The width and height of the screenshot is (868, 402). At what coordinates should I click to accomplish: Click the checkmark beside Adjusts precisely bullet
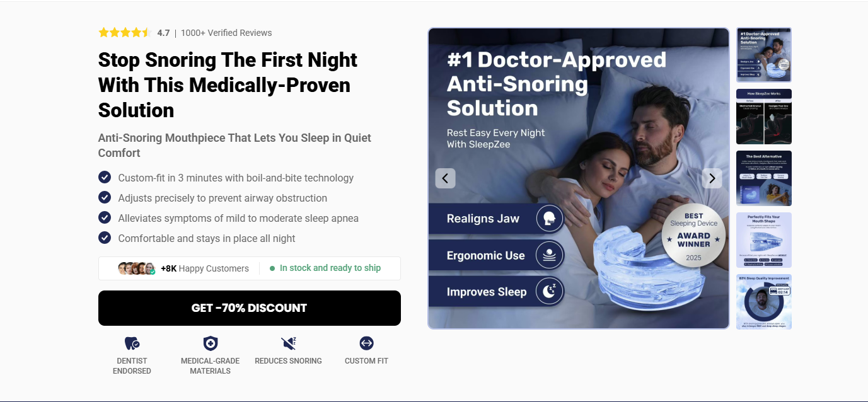(105, 198)
